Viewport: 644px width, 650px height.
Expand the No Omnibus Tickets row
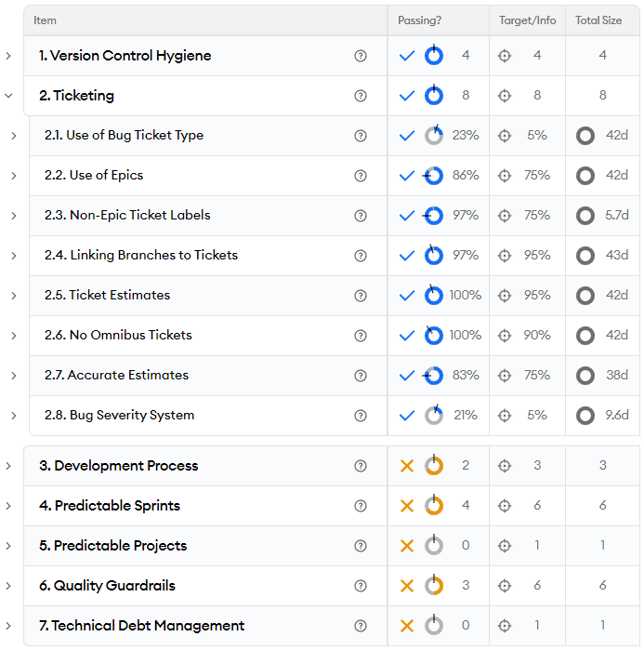(x=14, y=336)
